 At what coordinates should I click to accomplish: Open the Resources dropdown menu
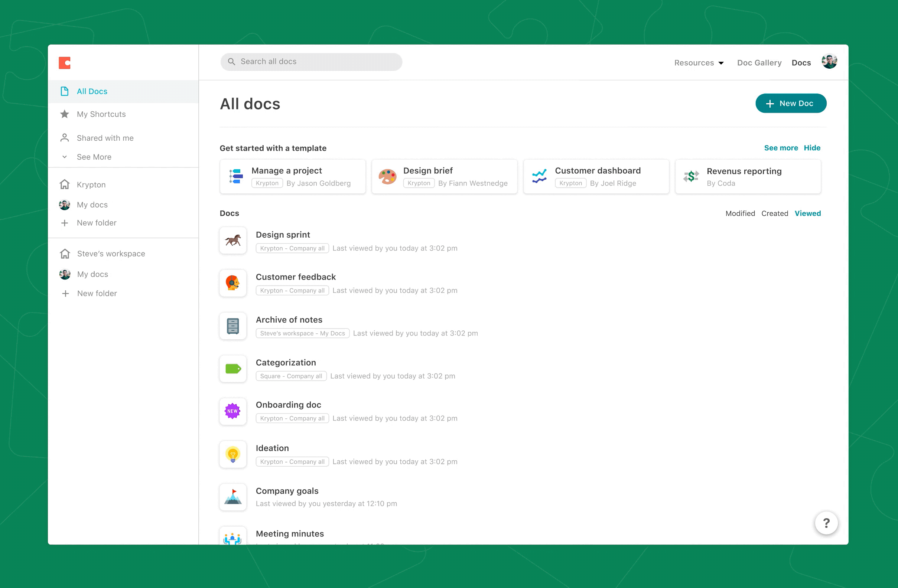pyautogui.click(x=699, y=63)
